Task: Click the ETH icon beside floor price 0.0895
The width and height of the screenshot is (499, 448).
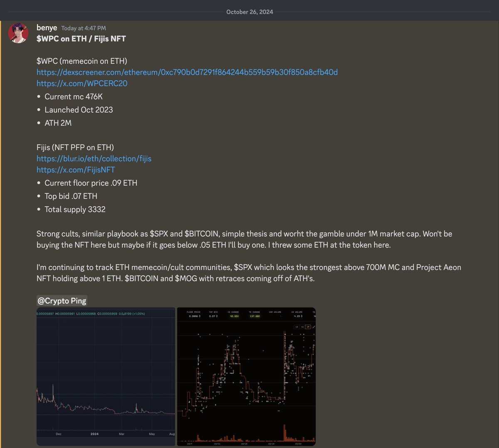Action: tap(200, 316)
